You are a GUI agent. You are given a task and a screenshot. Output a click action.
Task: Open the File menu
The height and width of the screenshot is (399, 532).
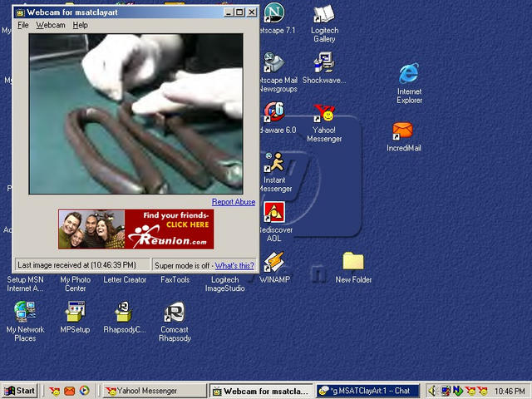click(23, 25)
